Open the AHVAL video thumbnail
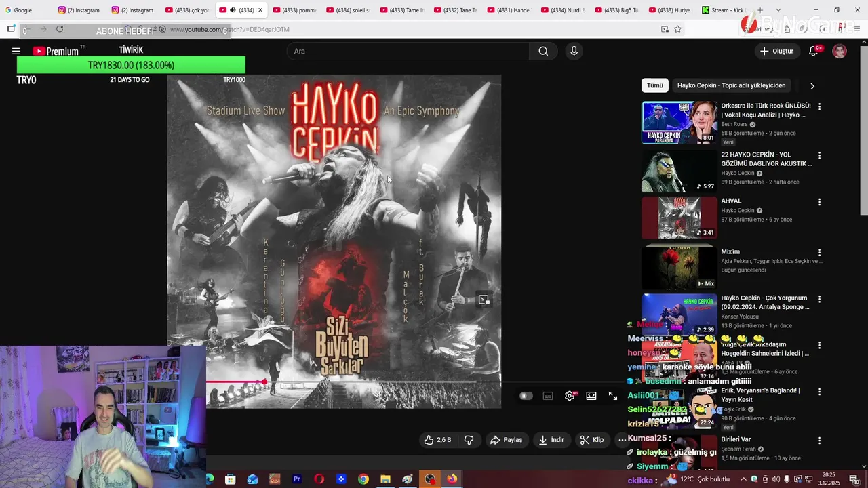The height and width of the screenshot is (488, 868). 679,218
